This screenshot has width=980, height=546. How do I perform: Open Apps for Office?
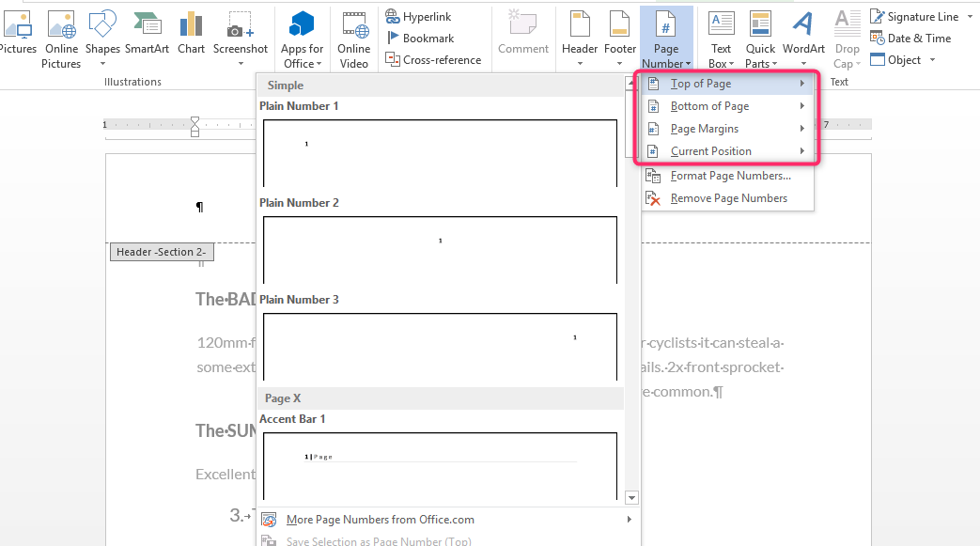(x=302, y=40)
